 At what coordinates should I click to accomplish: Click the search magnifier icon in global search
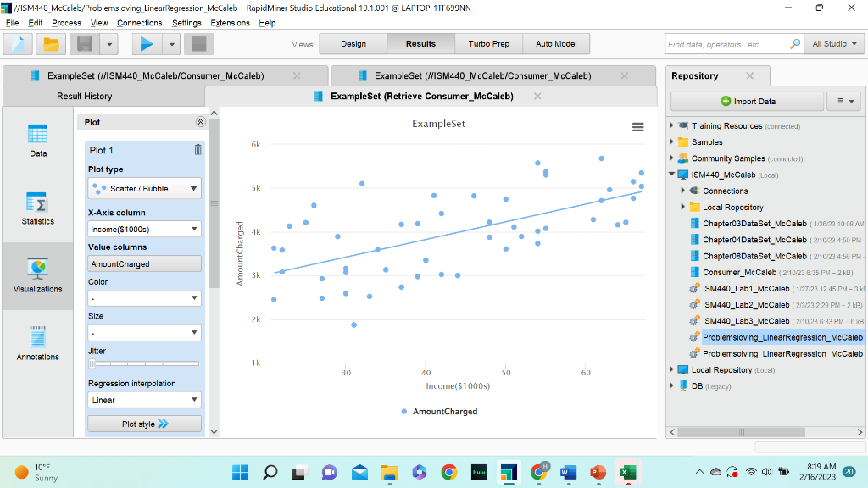[795, 44]
